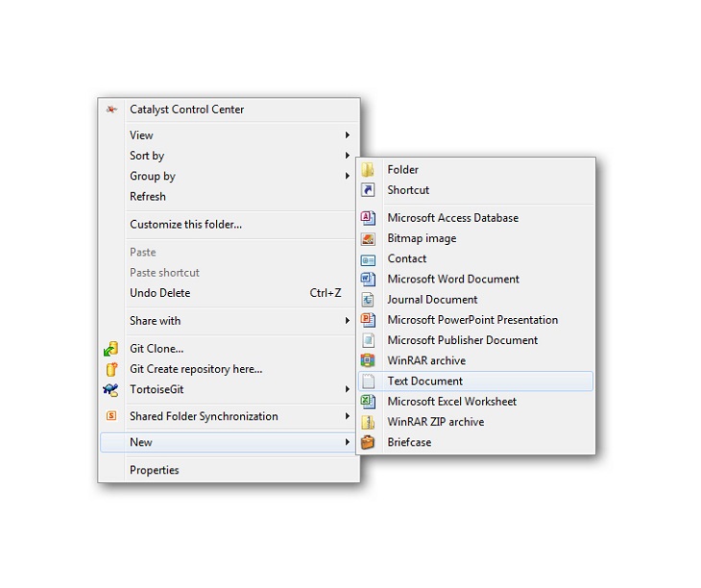Click the Bitmap image icon
The width and height of the screenshot is (701, 588).
click(x=368, y=239)
